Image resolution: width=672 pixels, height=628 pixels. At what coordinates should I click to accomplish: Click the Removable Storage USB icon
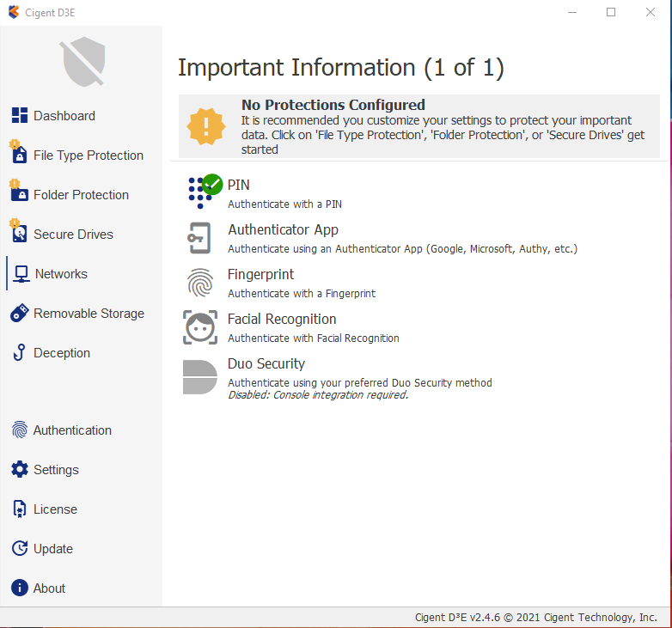tap(20, 314)
